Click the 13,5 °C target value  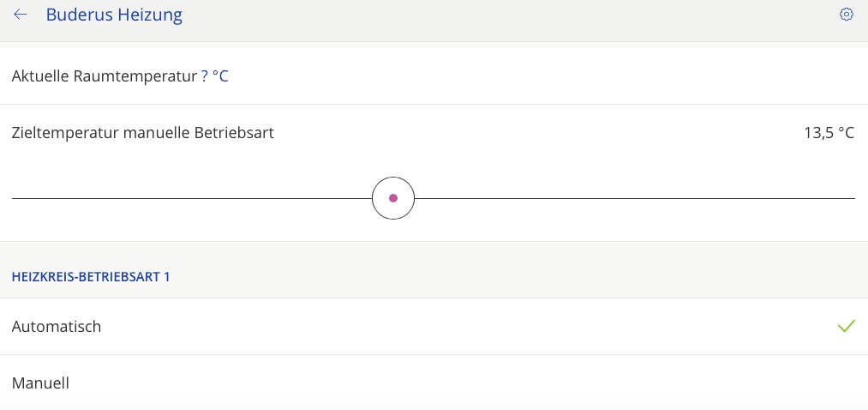829,133
